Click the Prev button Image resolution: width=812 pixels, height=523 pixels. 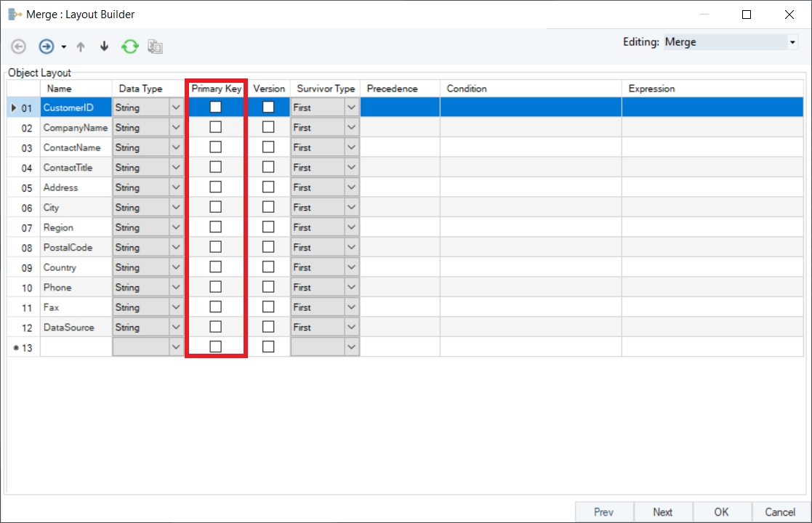point(604,512)
